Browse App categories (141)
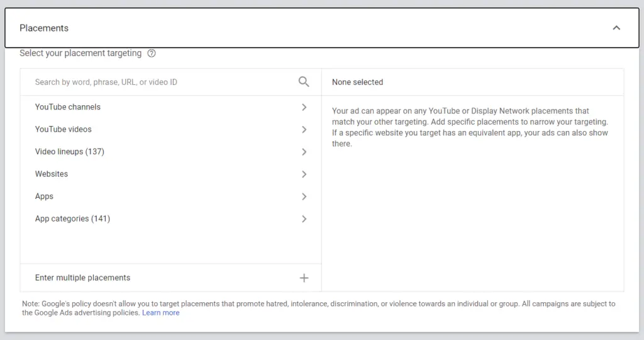The height and width of the screenshot is (340, 644). [x=72, y=218]
